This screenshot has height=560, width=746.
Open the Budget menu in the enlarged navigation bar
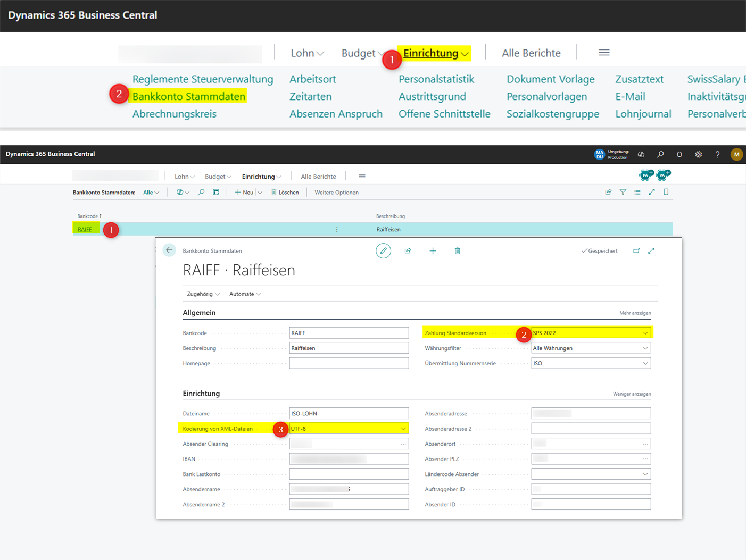pyautogui.click(x=362, y=53)
